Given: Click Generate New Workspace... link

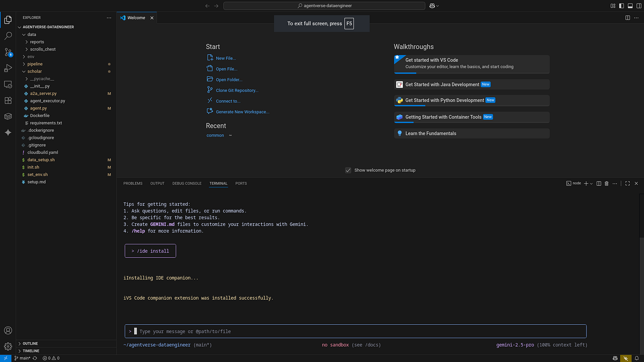Looking at the screenshot, I should [242, 112].
